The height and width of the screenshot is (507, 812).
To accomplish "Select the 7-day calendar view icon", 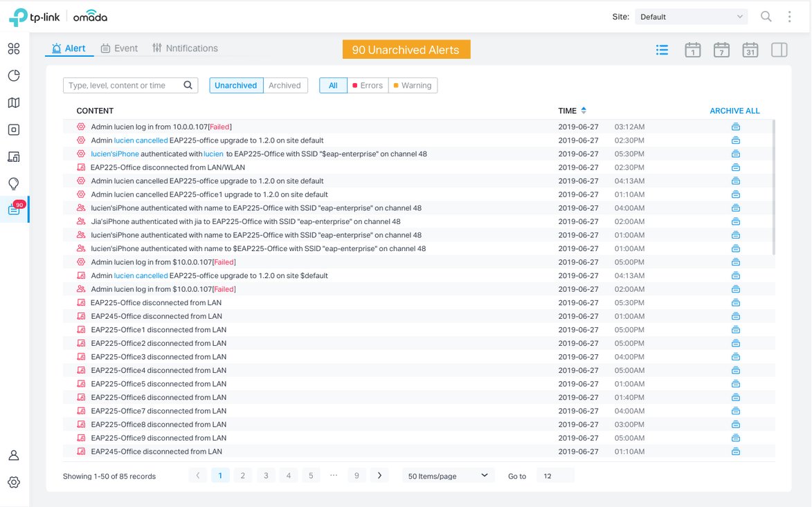I will pos(721,50).
